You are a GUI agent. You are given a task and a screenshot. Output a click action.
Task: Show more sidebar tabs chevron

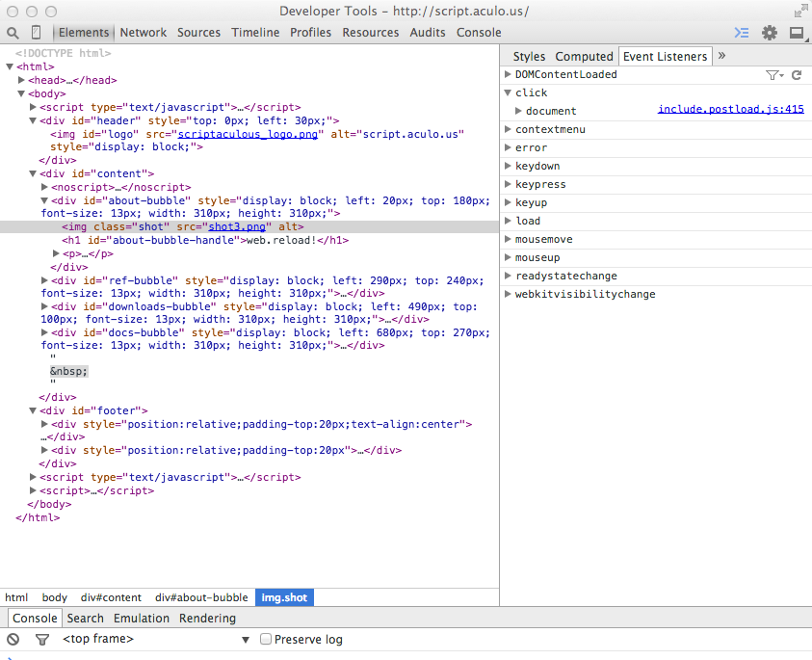coord(721,56)
